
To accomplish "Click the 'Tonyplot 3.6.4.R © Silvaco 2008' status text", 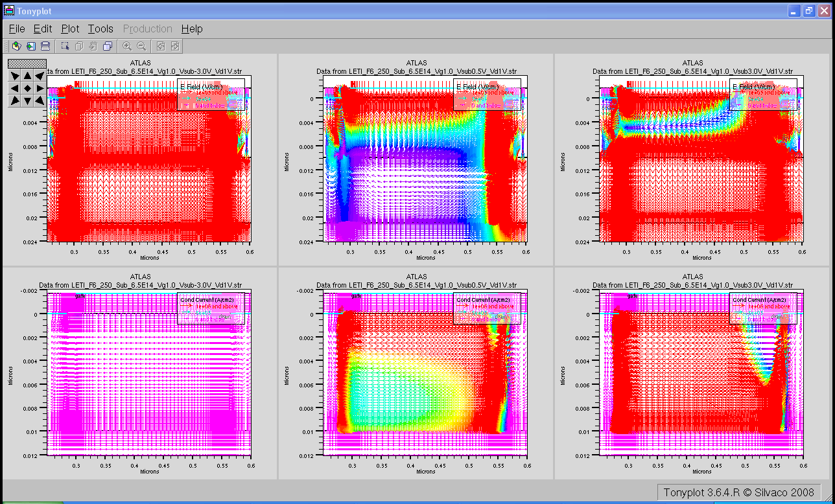I will [x=738, y=492].
